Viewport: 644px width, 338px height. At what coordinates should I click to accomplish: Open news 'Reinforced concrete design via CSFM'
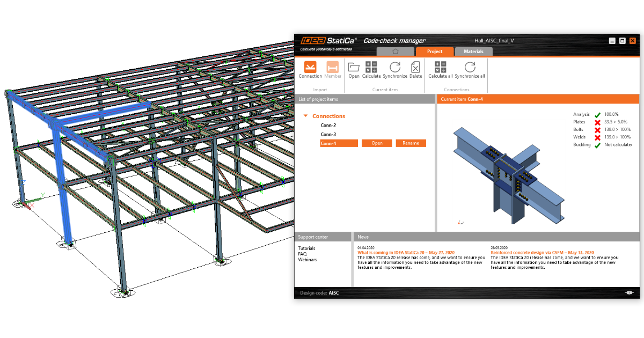(542, 253)
